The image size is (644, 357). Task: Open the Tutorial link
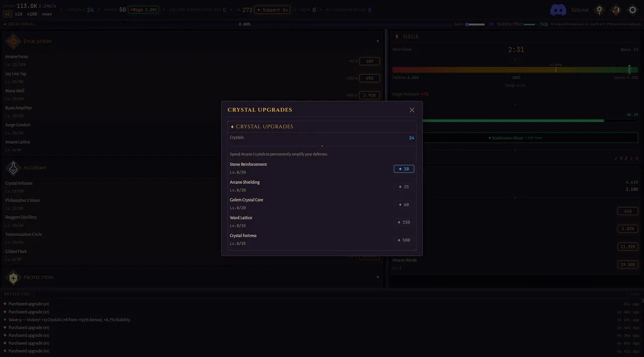coord(580,10)
